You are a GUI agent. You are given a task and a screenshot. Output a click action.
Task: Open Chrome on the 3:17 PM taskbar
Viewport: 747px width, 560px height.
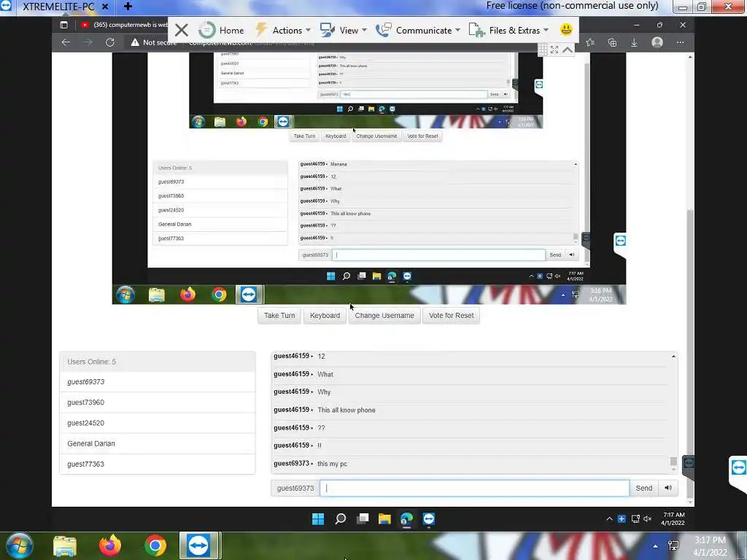click(x=155, y=545)
